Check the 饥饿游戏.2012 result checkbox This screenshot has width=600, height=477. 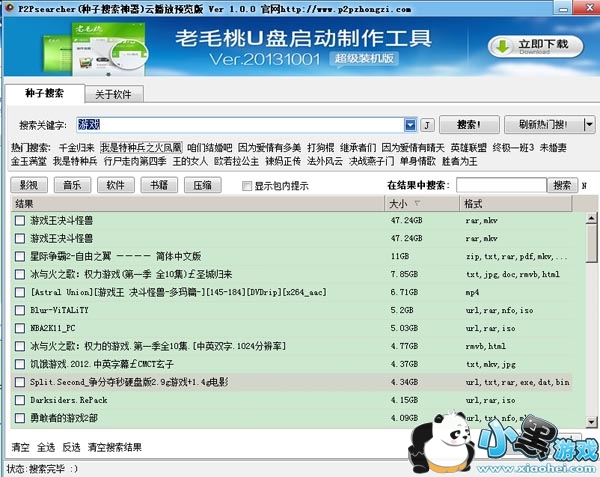[x=20, y=364]
